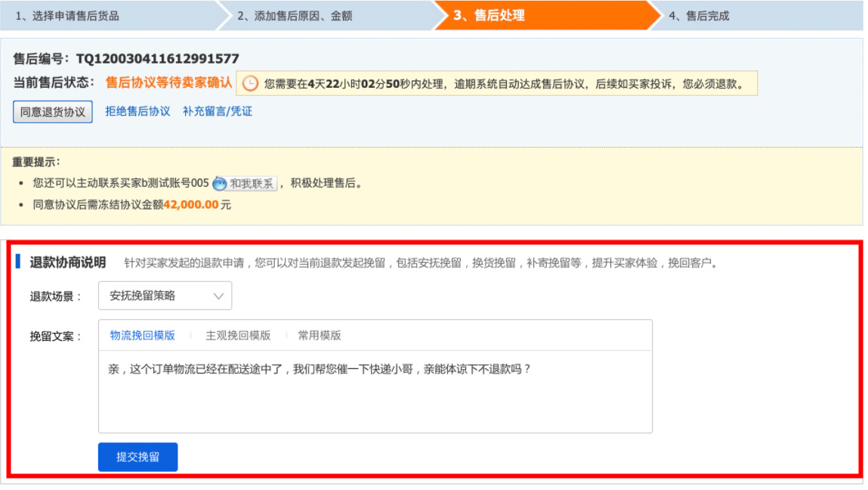The width and height of the screenshot is (868, 490).
Task: Click the clock icon in countdown notice
Action: (x=250, y=84)
